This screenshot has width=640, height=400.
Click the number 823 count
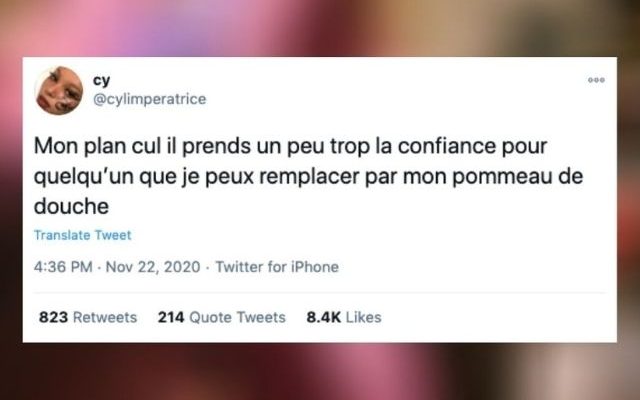(x=53, y=317)
